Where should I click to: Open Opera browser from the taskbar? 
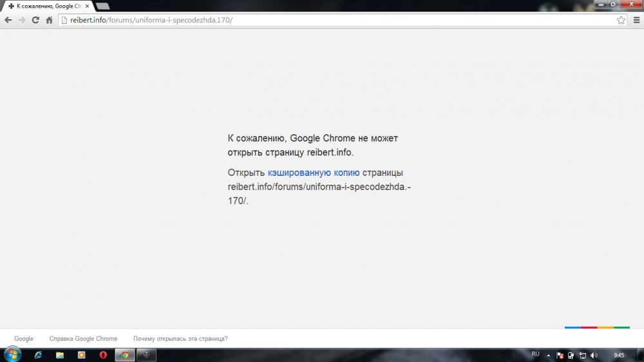(103, 355)
